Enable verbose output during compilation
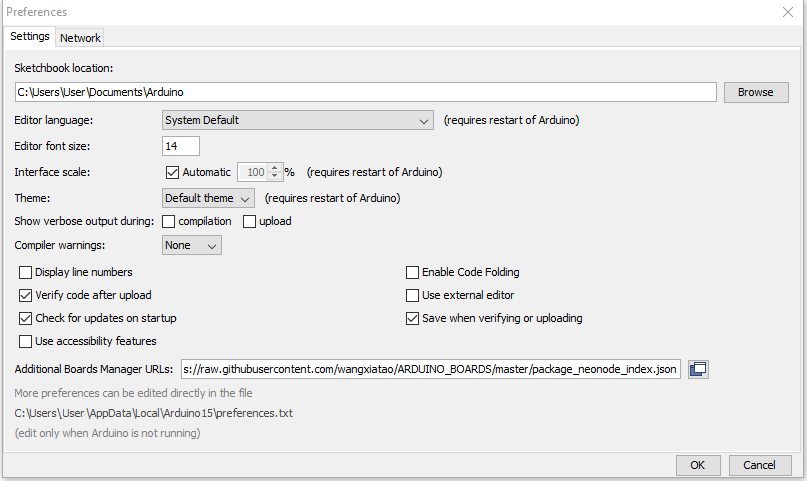807x481 pixels. point(169,221)
